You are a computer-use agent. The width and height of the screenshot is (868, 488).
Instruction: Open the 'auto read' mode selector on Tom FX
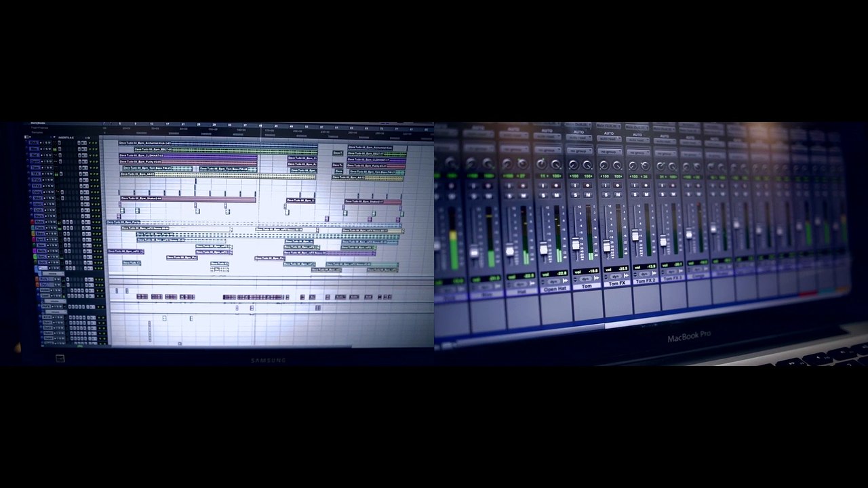[x=609, y=139]
